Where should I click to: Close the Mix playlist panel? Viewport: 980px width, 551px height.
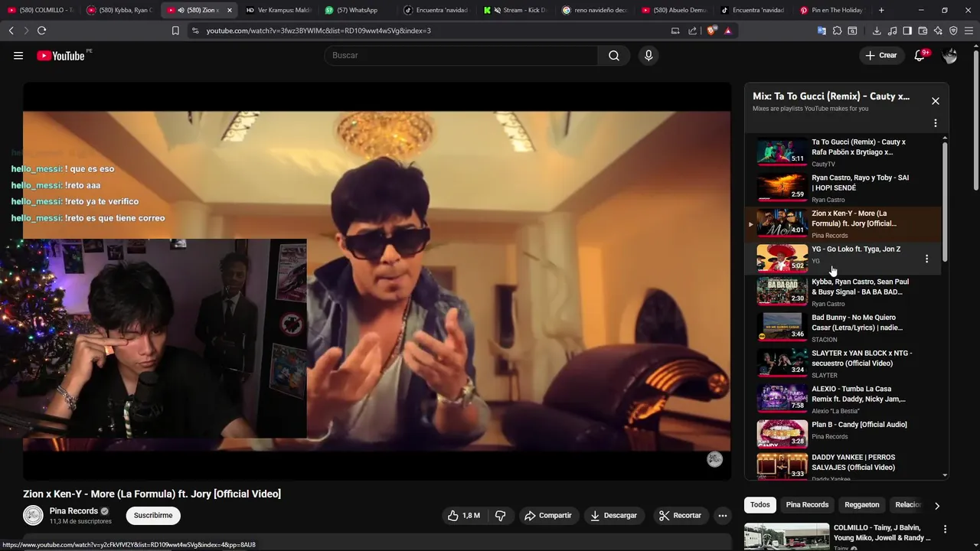coord(935,101)
